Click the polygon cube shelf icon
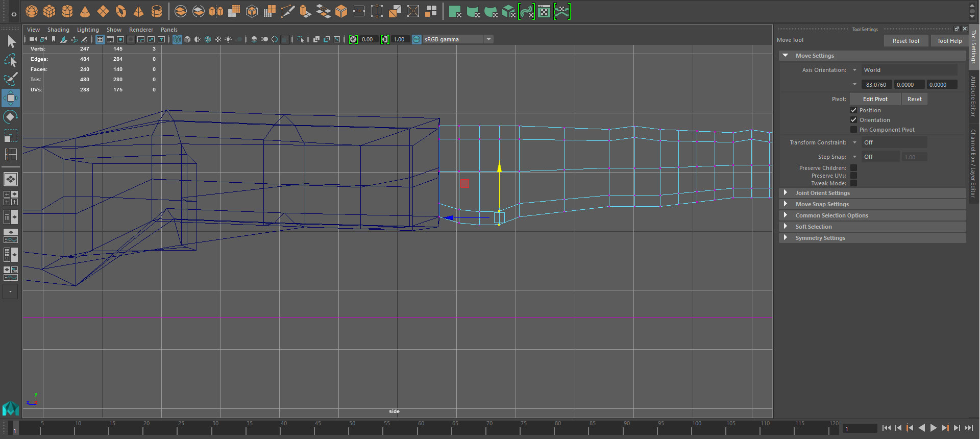This screenshot has height=439, width=980. (x=50, y=11)
